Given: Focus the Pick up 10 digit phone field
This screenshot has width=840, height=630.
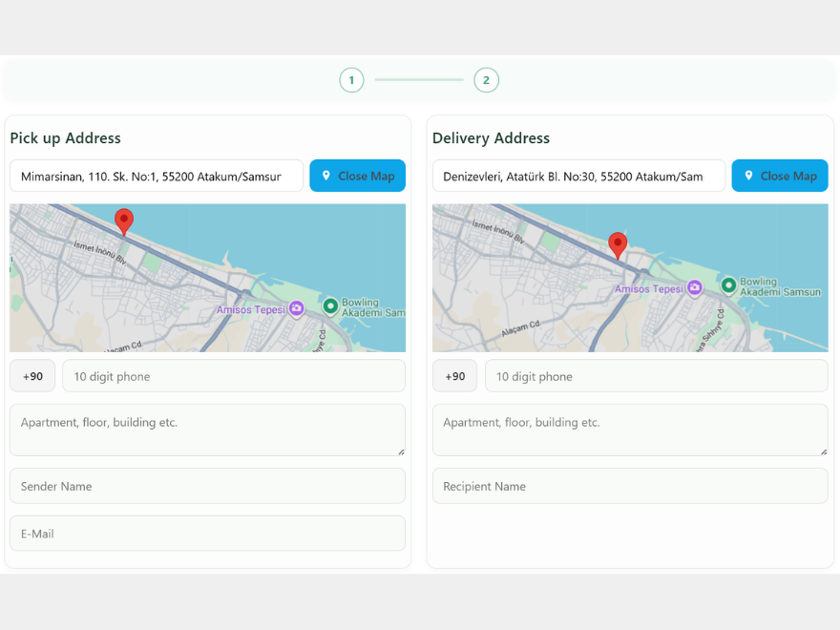Looking at the screenshot, I should point(234,376).
